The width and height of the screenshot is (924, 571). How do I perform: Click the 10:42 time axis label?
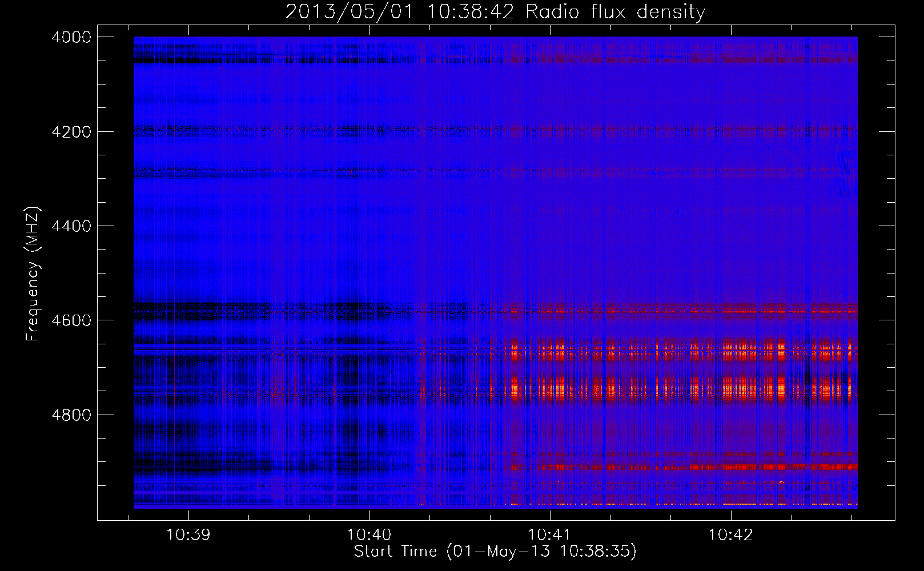[x=730, y=535]
